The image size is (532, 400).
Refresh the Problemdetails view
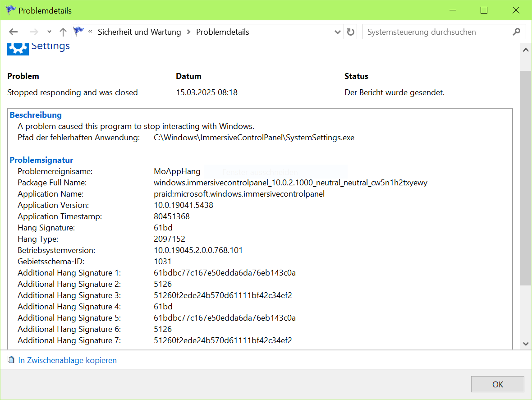click(x=350, y=32)
